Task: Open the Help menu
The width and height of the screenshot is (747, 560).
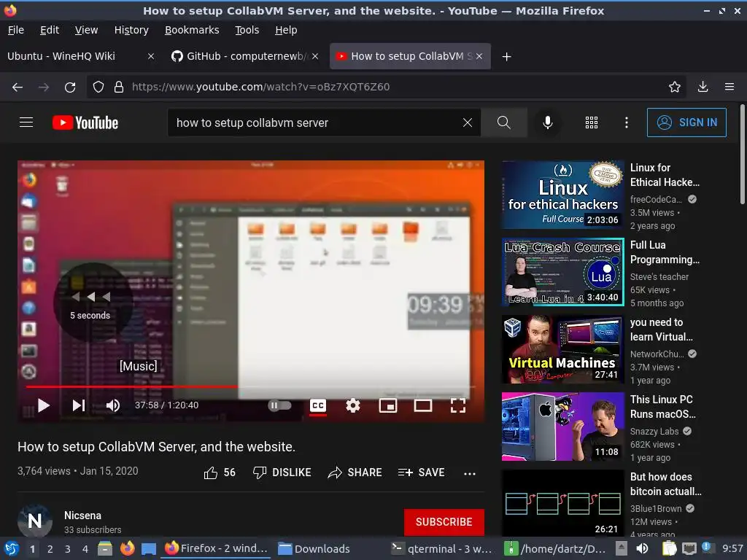Action: (286, 30)
